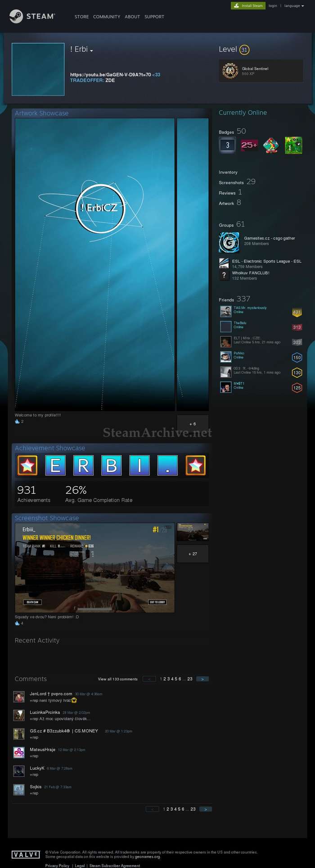Open the 931 Achievements stat
This screenshot has width=315, height=868.
click(34, 494)
